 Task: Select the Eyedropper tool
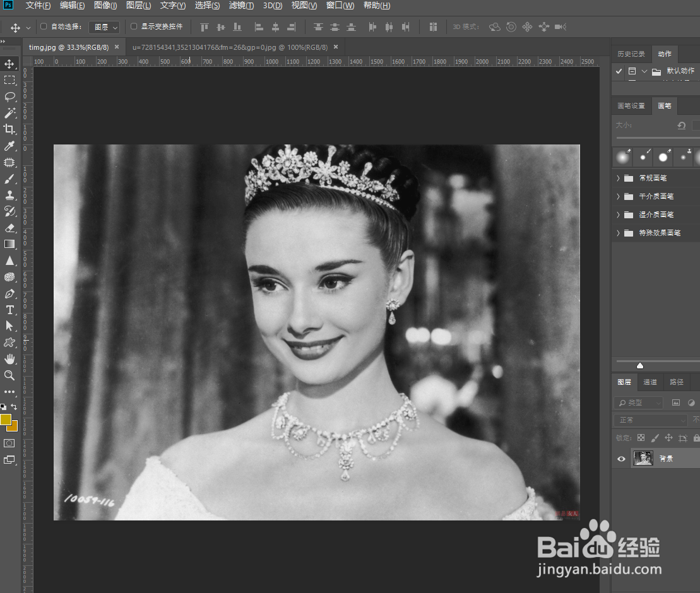pyautogui.click(x=9, y=146)
